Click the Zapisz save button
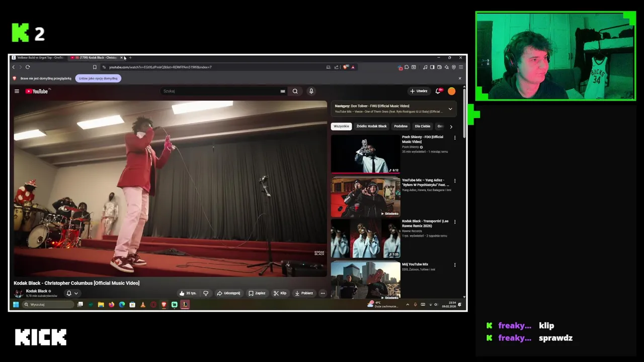The height and width of the screenshot is (362, 644). click(x=257, y=293)
